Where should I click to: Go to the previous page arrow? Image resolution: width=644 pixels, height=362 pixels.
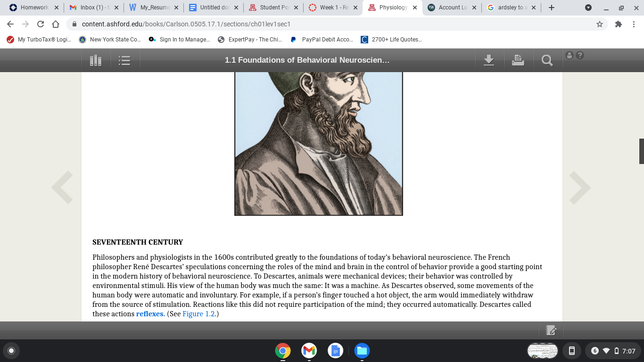pos(62,187)
